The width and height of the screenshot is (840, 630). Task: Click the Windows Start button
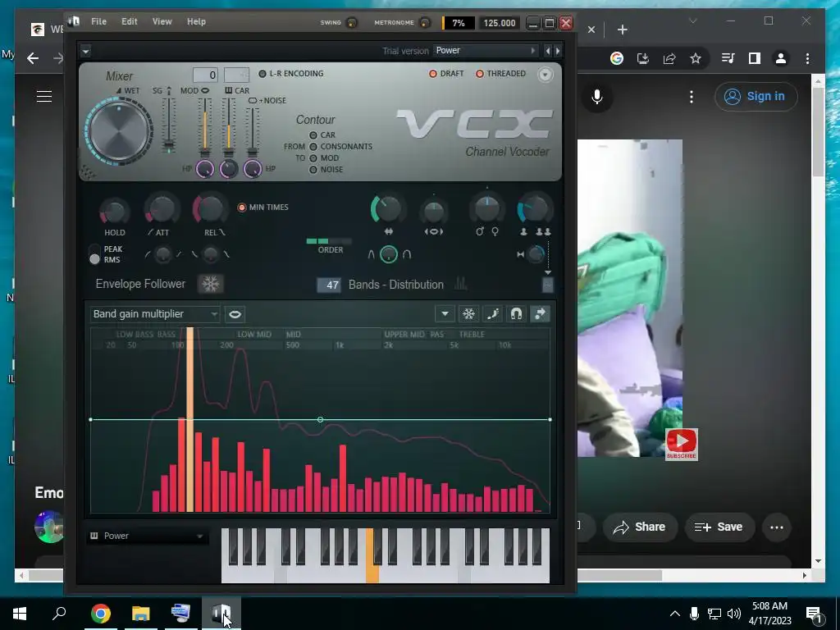(x=20, y=614)
